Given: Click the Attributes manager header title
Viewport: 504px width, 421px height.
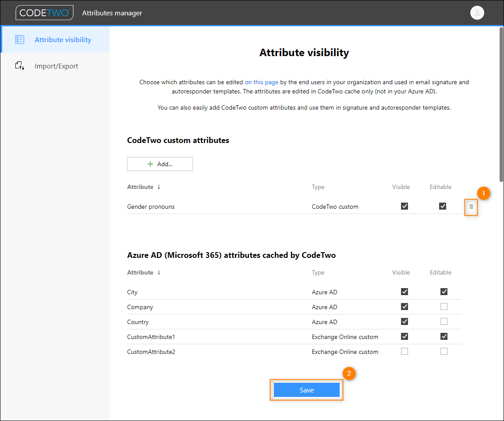Looking at the screenshot, I should 112,13.
